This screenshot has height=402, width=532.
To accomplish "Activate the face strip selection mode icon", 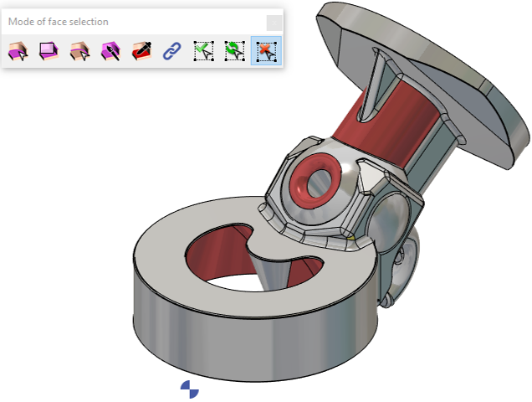I will click(79, 51).
